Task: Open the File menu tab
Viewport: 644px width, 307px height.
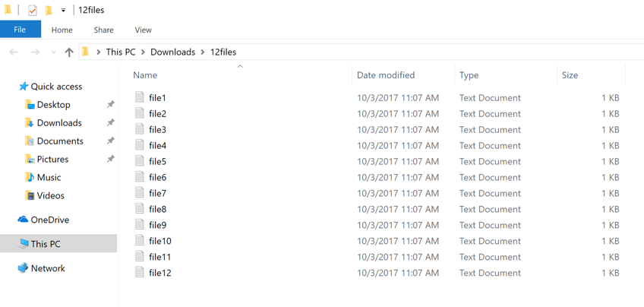Action: click(x=20, y=30)
